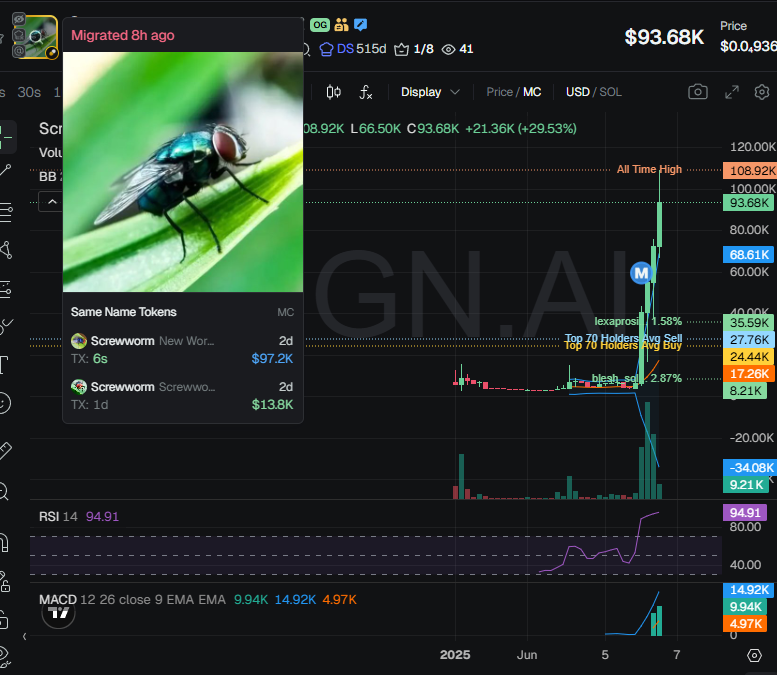Select SOL currency display
777x675 pixels.
point(610,92)
